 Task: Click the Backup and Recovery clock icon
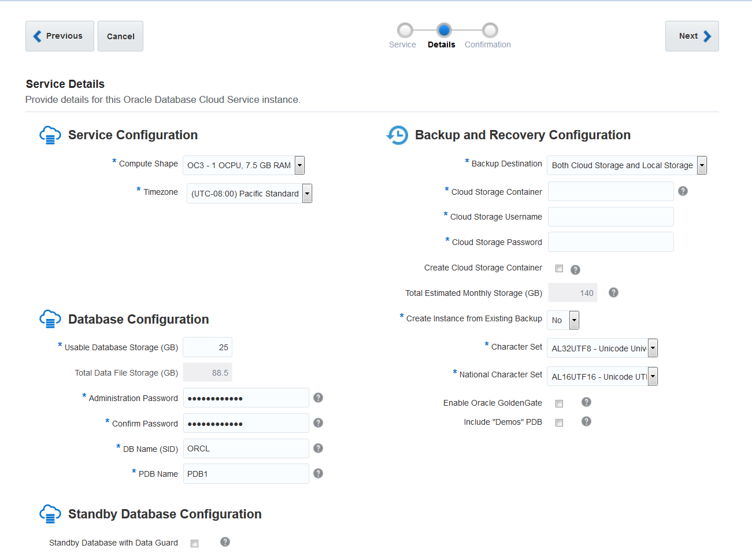click(397, 135)
